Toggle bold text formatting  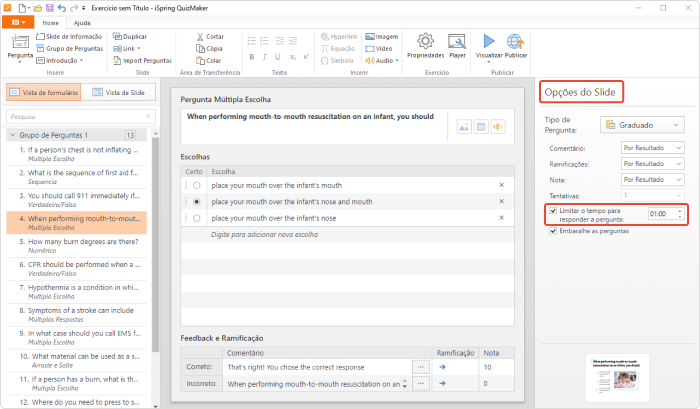(252, 57)
